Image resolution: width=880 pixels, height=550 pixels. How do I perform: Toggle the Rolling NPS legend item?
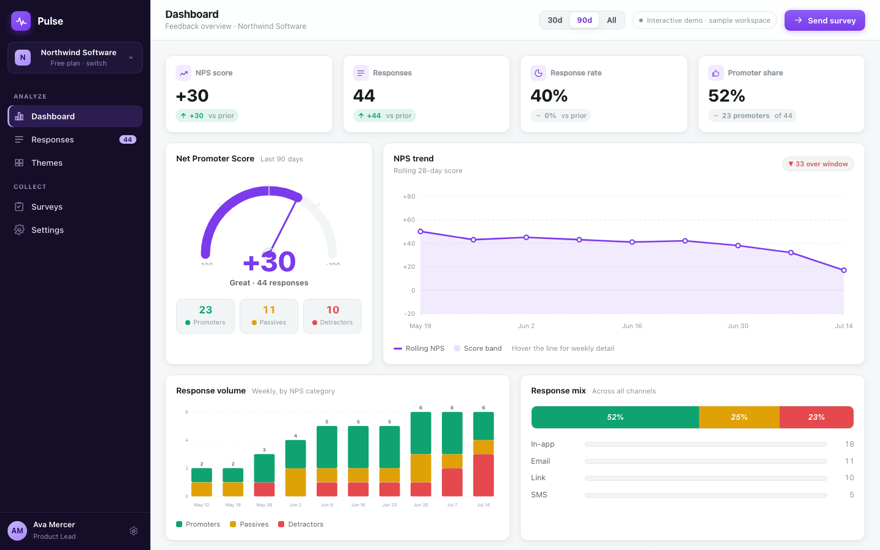coord(419,349)
